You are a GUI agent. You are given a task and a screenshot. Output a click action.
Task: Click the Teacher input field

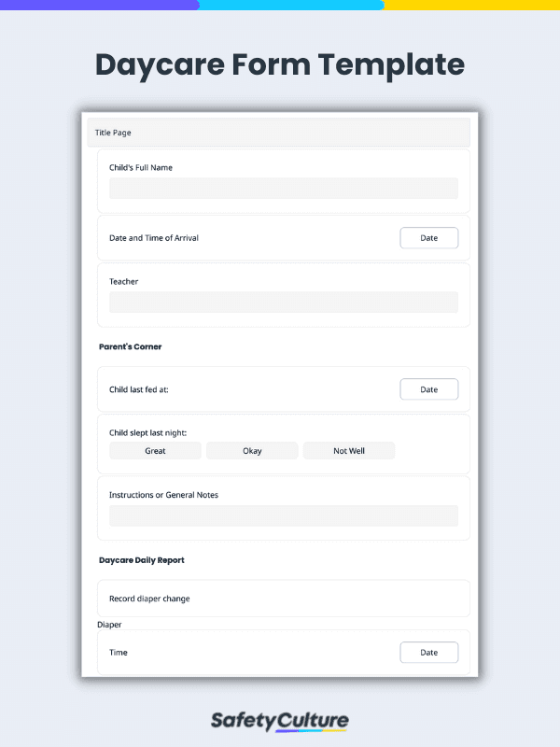[x=284, y=302]
